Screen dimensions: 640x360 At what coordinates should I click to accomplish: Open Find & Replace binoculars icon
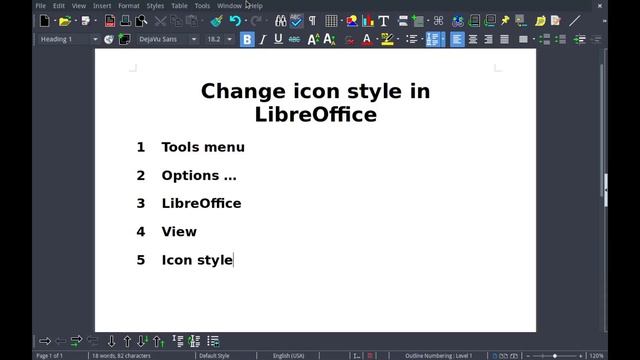coord(280,21)
